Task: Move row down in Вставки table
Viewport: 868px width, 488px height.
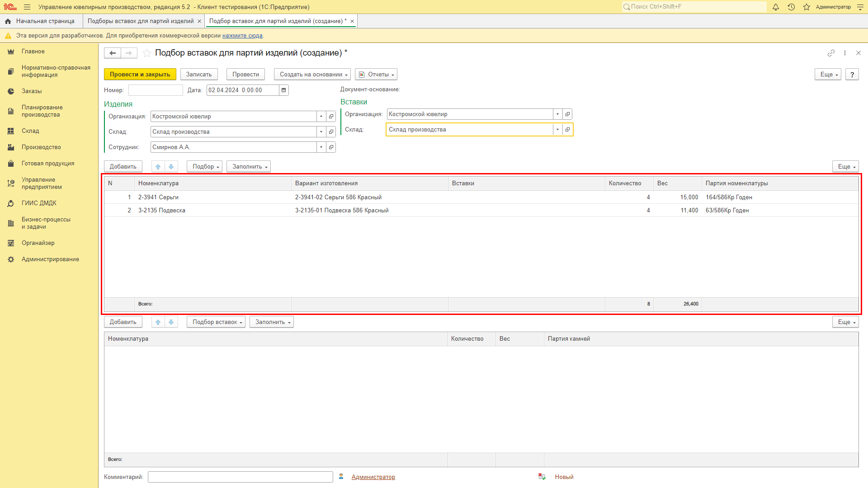Action: click(171, 322)
